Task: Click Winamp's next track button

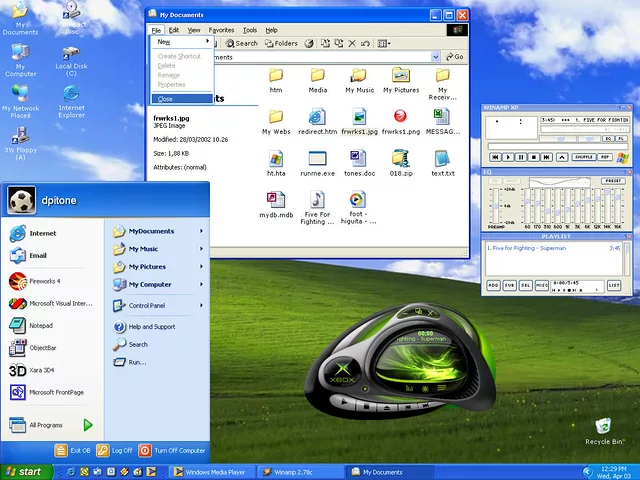Action: pyautogui.click(x=547, y=157)
